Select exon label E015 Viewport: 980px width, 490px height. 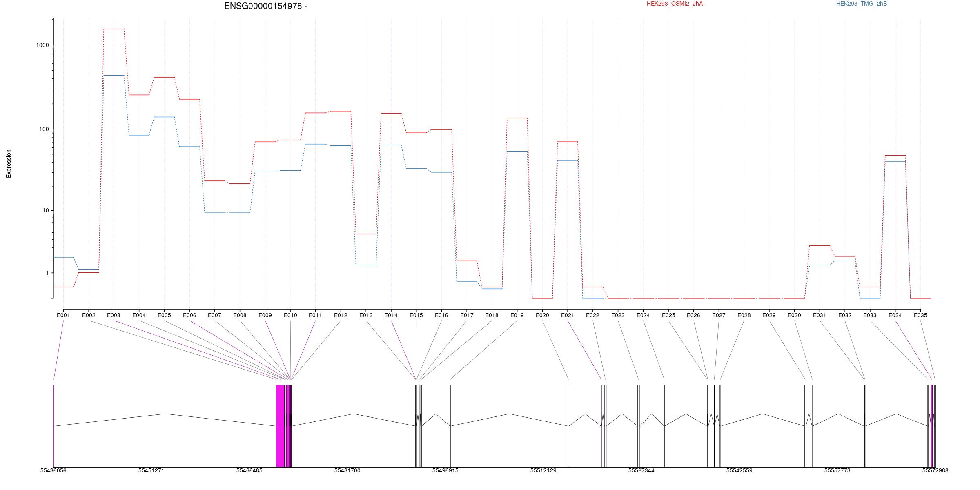[416, 315]
